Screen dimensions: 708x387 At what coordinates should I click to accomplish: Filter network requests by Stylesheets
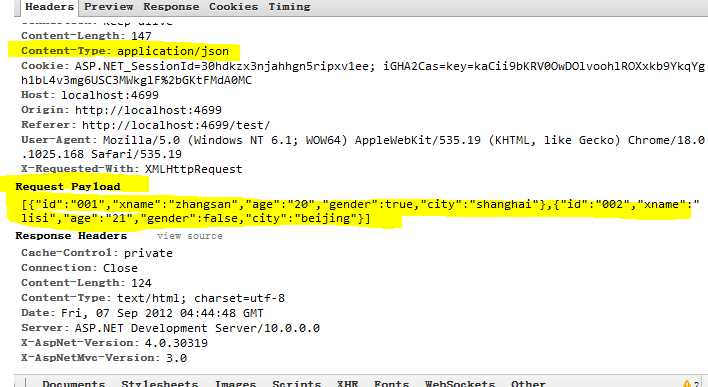(159, 383)
